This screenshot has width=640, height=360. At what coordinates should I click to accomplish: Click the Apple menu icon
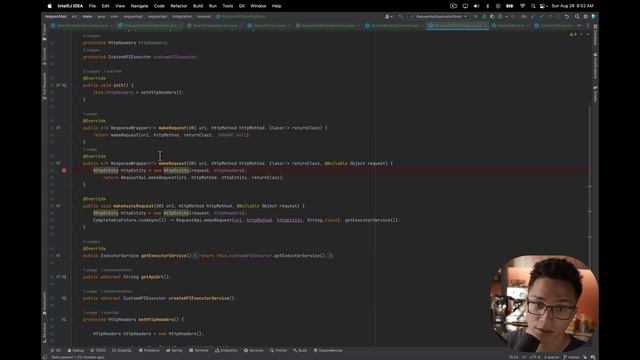50,6
